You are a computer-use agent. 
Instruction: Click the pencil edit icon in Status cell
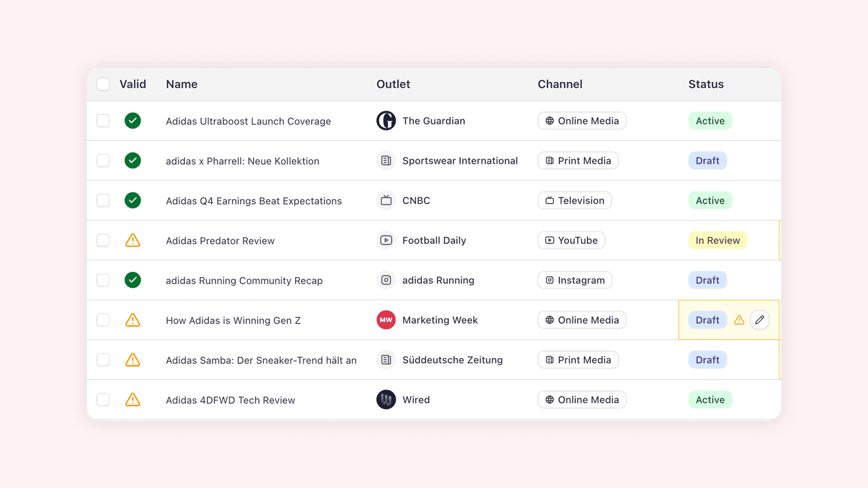759,320
